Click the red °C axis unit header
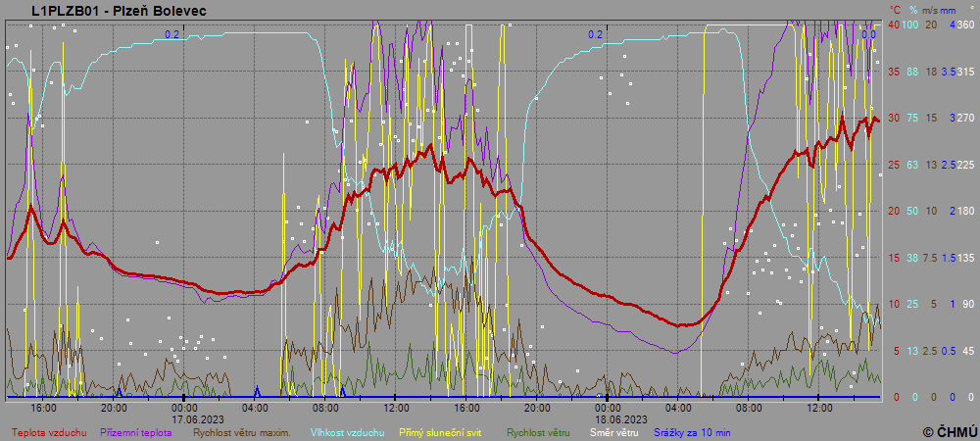980x441 pixels. pos(894,10)
